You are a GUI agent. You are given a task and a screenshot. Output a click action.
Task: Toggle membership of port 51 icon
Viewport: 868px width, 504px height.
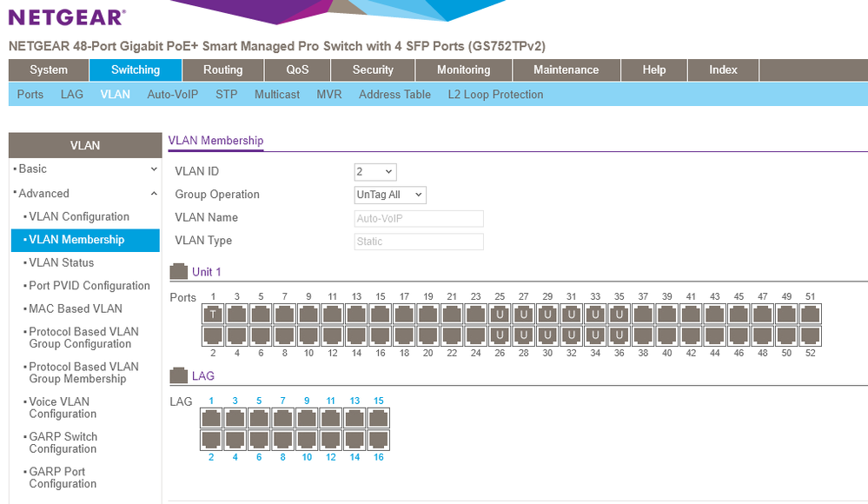[811, 314]
